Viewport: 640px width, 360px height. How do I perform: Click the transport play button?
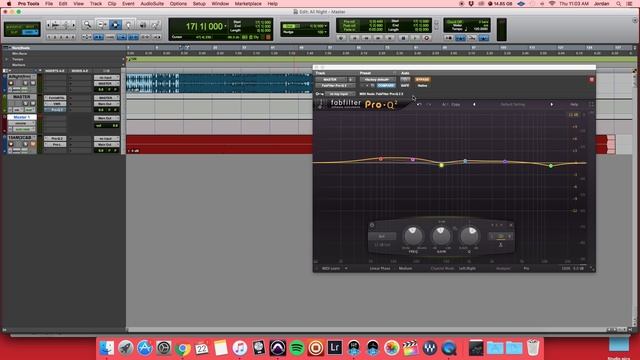pos(415,38)
